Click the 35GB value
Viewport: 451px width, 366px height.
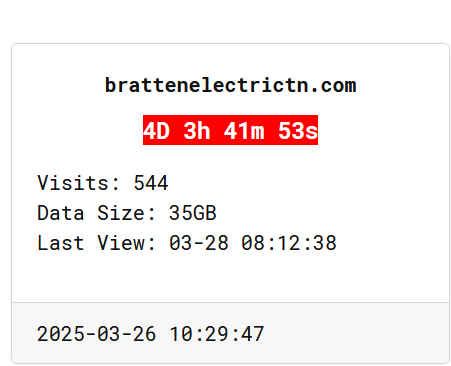tap(193, 213)
